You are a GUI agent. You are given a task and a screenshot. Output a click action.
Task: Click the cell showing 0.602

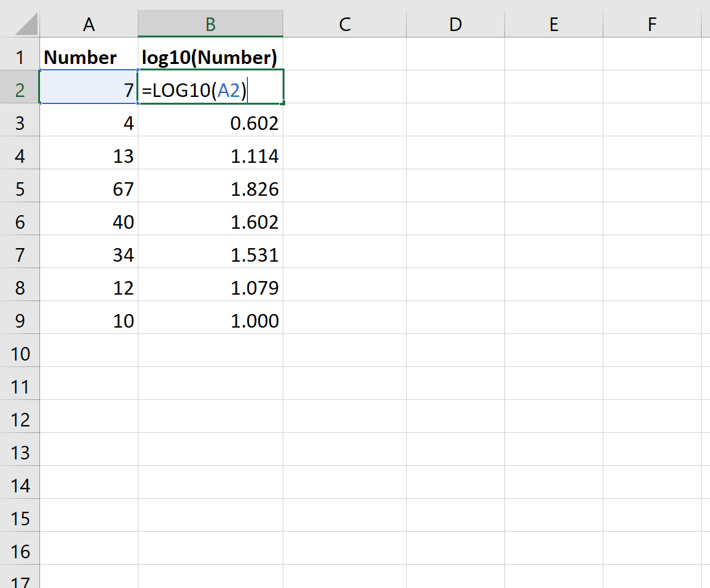click(x=211, y=123)
